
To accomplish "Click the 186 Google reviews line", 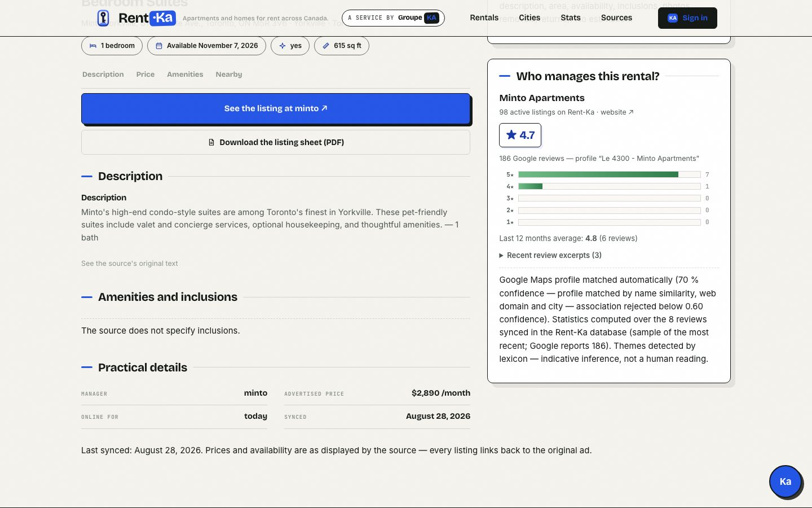I will point(599,159).
